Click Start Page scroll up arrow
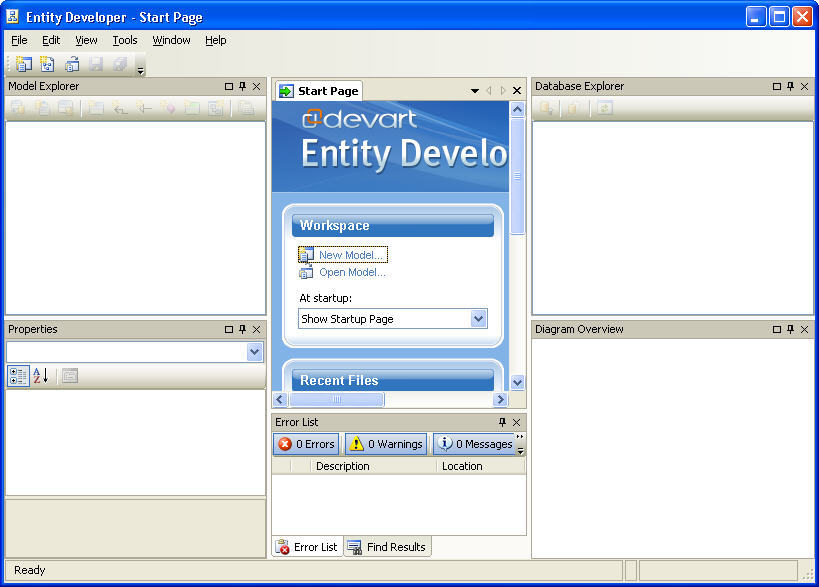Image resolution: width=819 pixels, height=587 pixels. pos(517,109)
